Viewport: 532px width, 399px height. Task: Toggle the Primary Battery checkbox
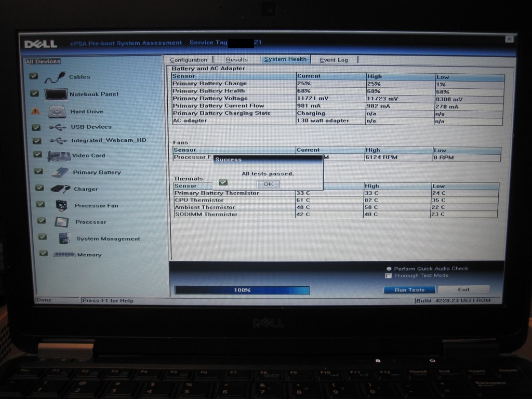[x=38, y=171]
